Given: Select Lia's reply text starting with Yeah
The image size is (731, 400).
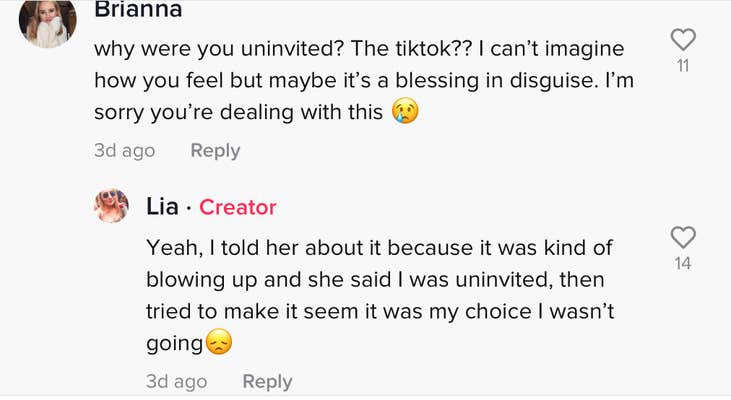Looking at the screenshot, I should (x=380, y=296).
